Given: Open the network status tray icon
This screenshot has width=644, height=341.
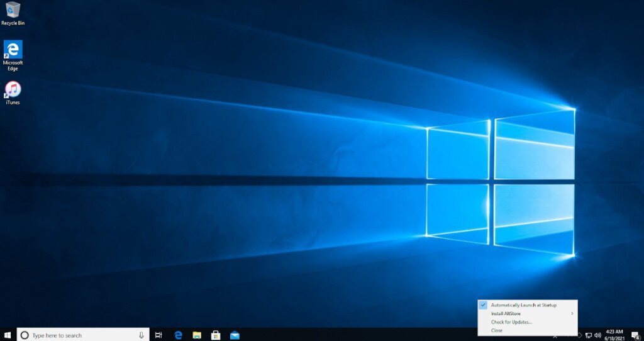Looking at the screenshot, I should point(588,335).
